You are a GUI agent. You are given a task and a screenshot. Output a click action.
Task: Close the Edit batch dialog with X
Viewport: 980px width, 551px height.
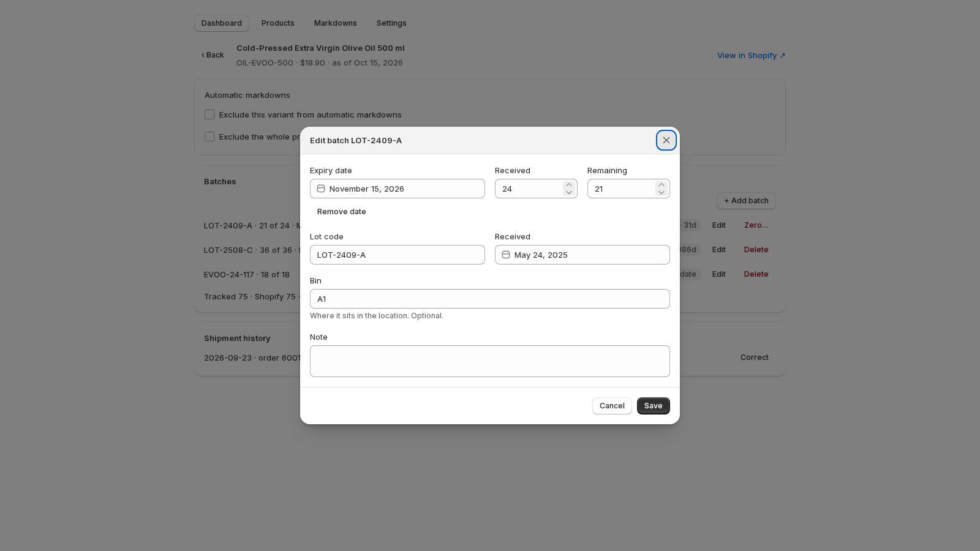[666, 140]
